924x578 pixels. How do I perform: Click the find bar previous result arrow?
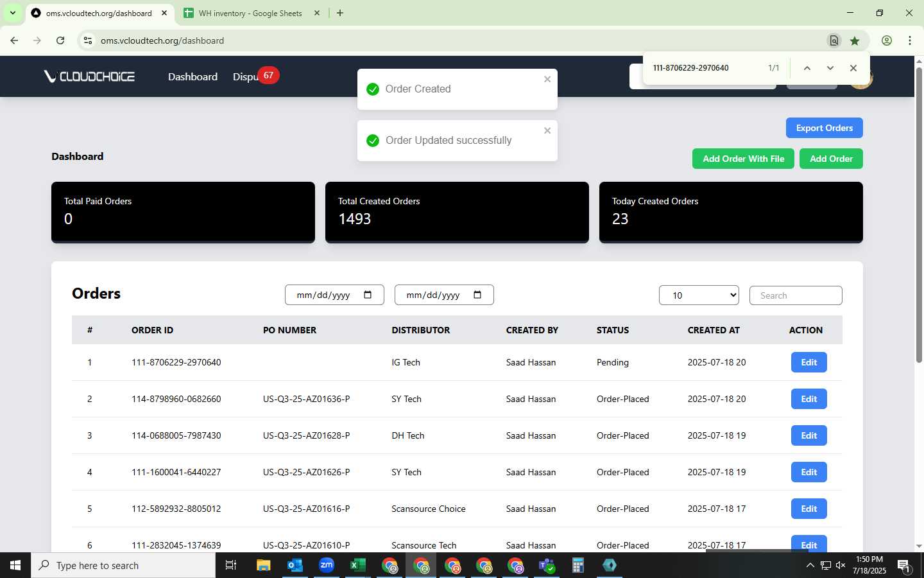point(807,68)
